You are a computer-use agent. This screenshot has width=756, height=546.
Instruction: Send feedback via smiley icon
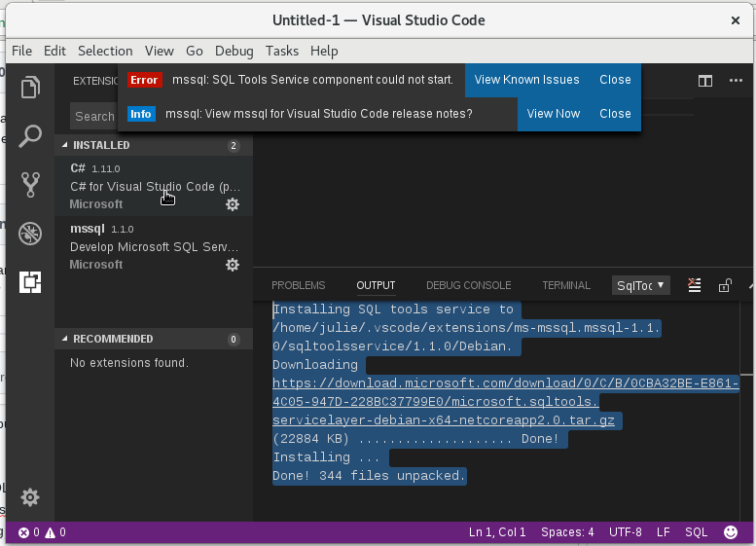click(x=731, y=532)
